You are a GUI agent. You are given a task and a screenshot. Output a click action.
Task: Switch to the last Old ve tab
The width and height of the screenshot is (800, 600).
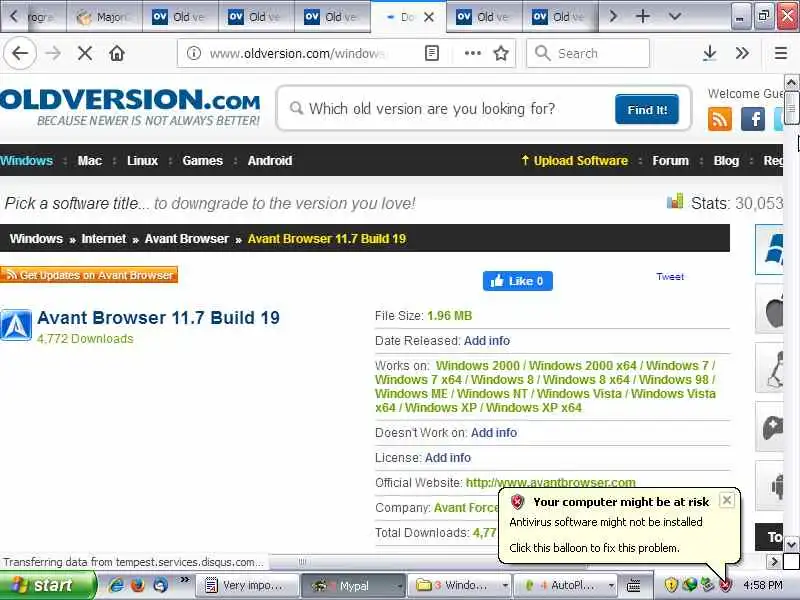coord(560,17)
